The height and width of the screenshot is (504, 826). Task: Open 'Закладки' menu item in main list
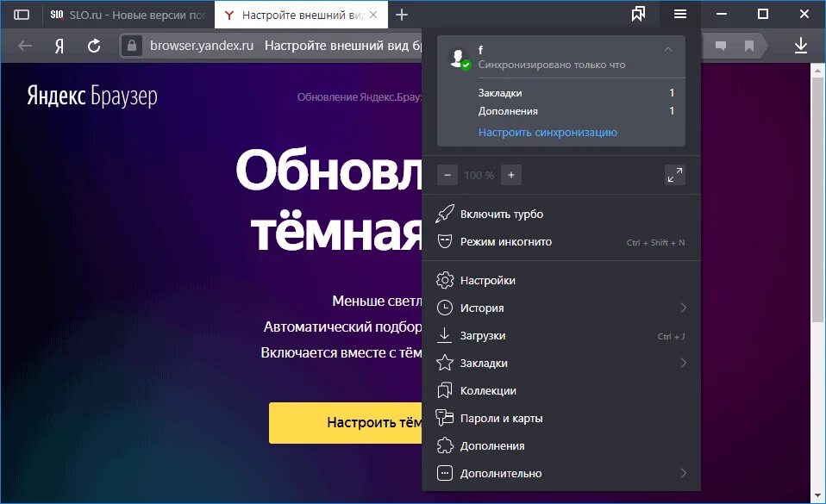pyautogui.click(x=561, y=363)
